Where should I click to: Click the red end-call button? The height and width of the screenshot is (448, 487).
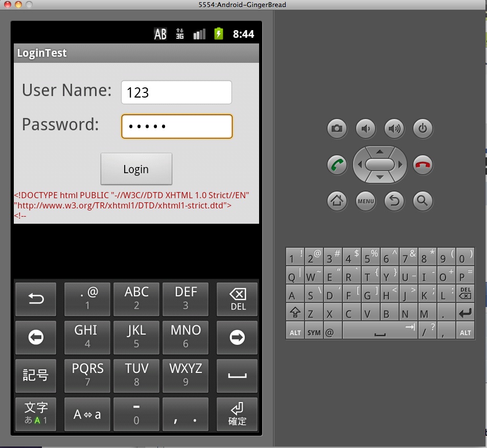423,164
